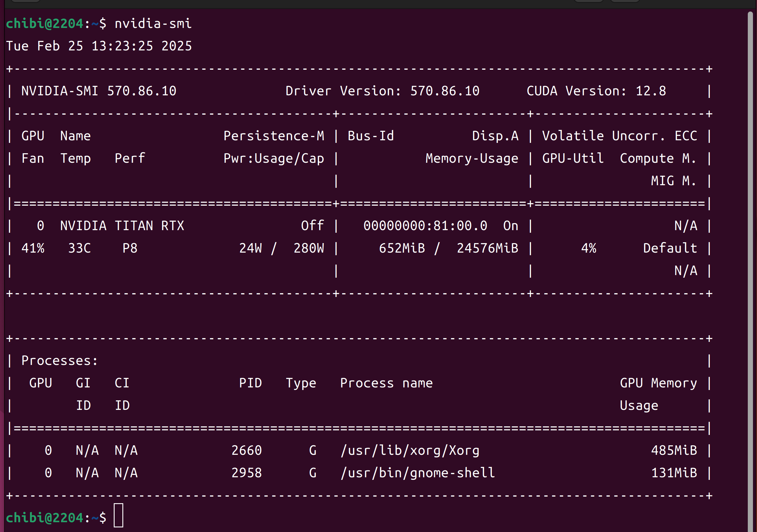Click the cursor block at bottom prompt
Screen dimensions: 757x532
(118, 515)
